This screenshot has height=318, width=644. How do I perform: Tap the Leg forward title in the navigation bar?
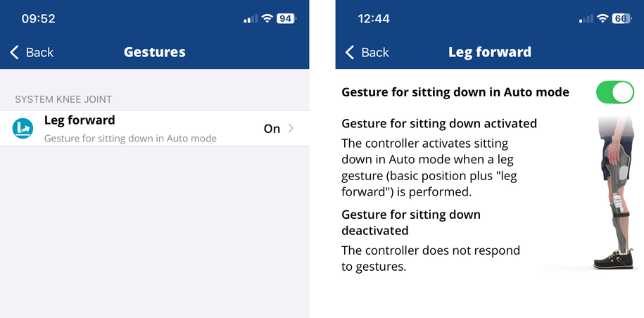coord(490,52)
